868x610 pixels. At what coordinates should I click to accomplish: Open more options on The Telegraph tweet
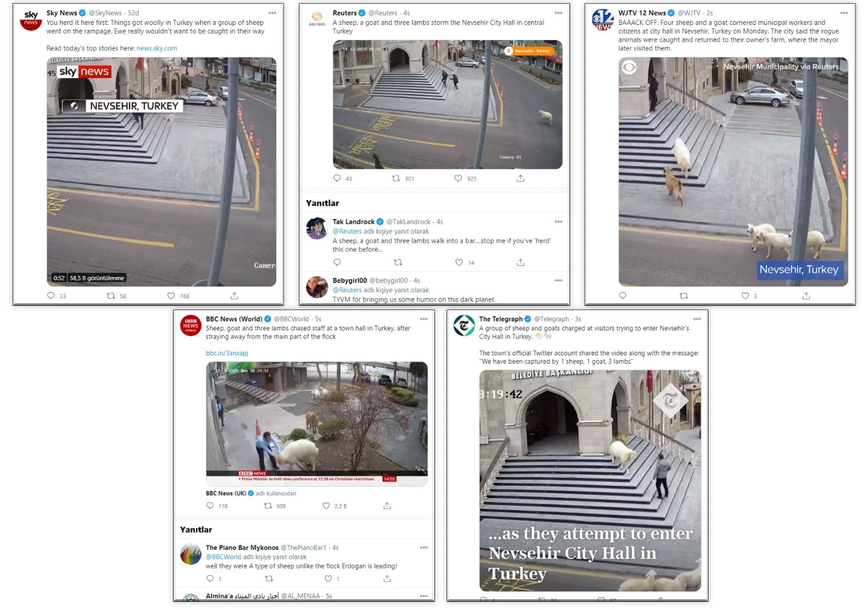coord(697,319)
